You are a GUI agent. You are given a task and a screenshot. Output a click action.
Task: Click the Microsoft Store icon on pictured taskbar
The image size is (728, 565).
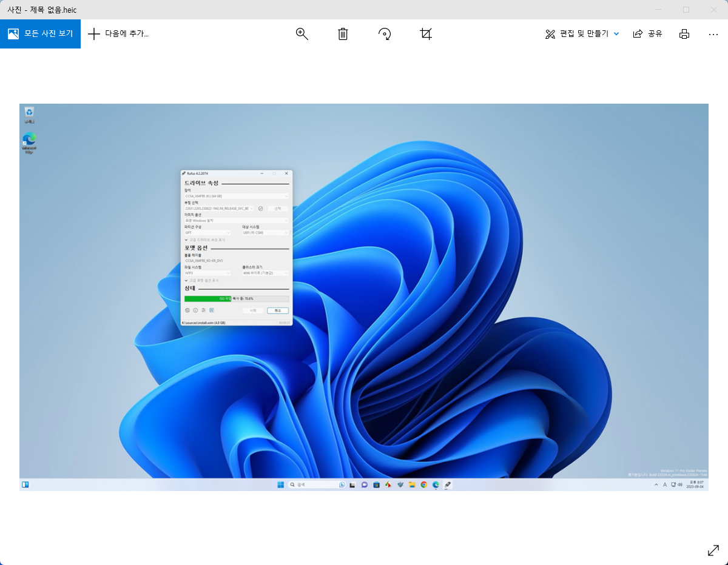coord(376,484)
